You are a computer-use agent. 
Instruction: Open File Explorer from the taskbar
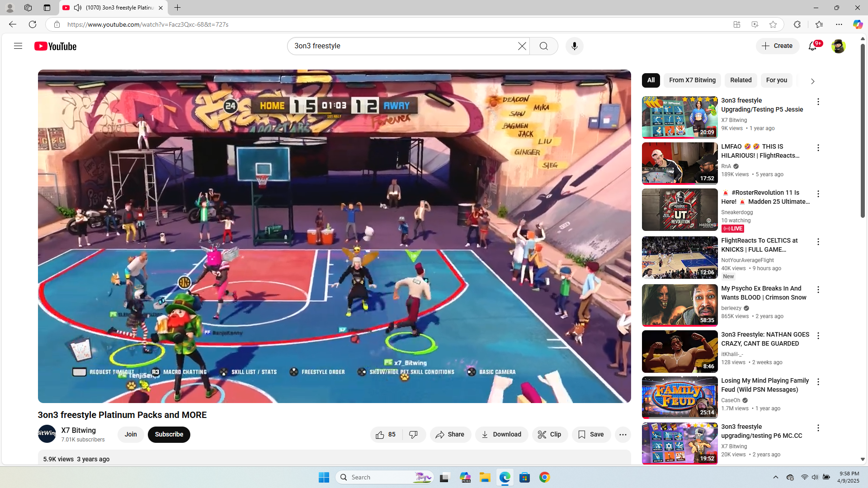(x=485, y=477)
